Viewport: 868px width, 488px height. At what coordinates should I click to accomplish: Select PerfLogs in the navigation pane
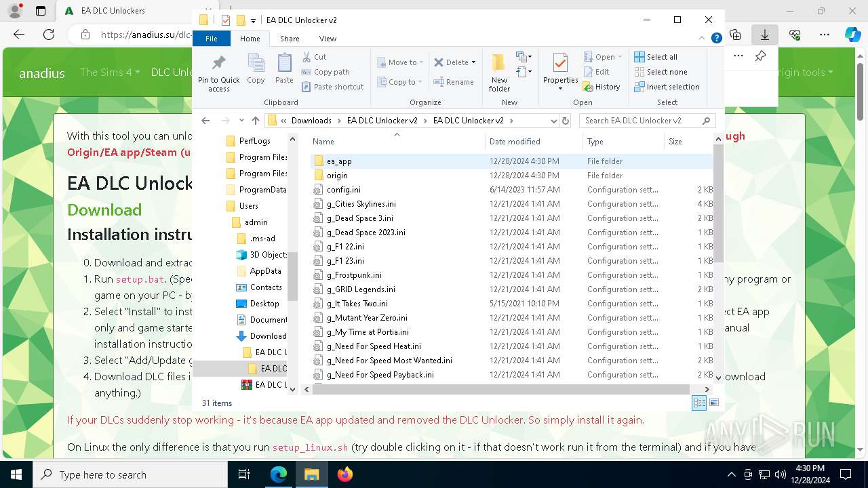click(x=254, y=141)
